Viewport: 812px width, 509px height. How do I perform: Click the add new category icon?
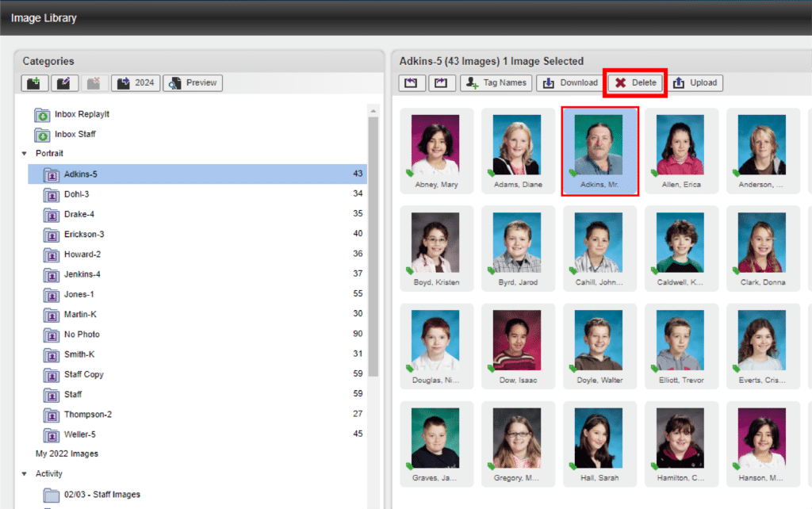tap(35, 82)
